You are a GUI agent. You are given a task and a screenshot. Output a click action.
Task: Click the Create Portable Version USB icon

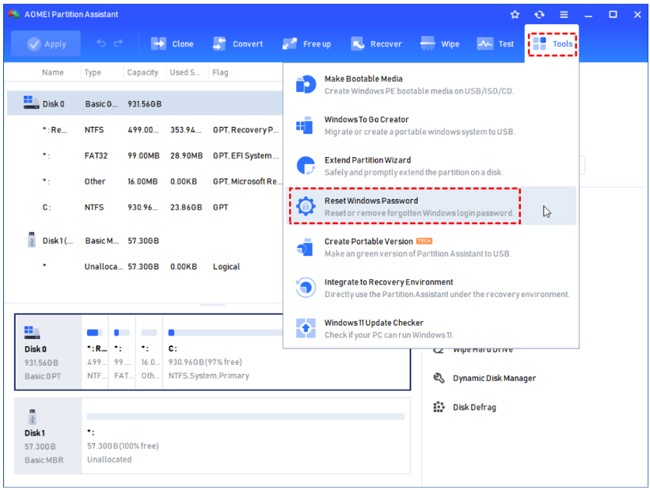pyautogui.click(x=305, y=247)
